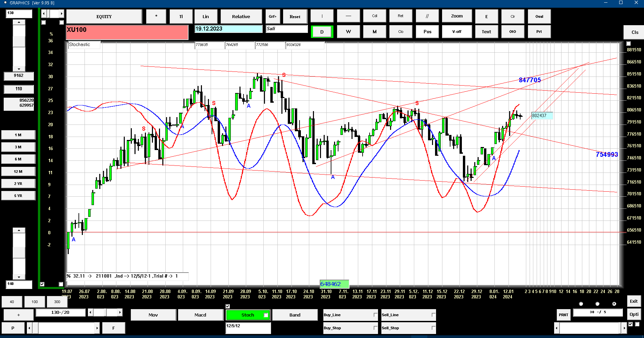
Task: Select the horizontal line drawing tool
Action: (348, 16)
